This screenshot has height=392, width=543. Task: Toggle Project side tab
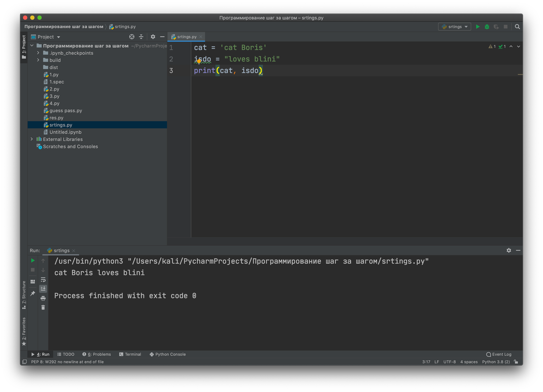[24, 47]
